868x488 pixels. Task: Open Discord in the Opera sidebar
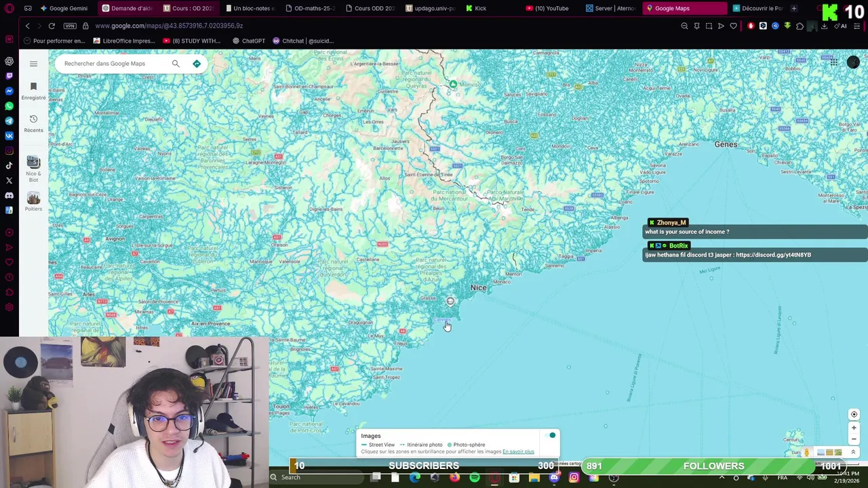click(x=9, y=195)
